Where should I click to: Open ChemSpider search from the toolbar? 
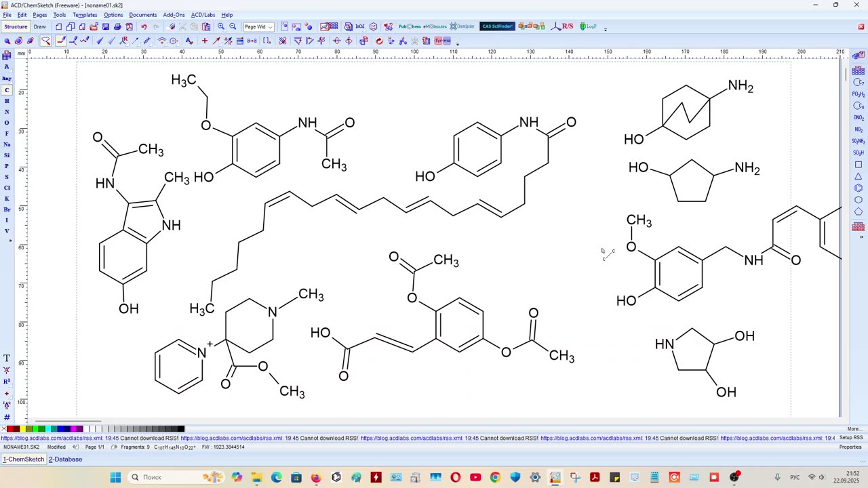tap(462, 26)
